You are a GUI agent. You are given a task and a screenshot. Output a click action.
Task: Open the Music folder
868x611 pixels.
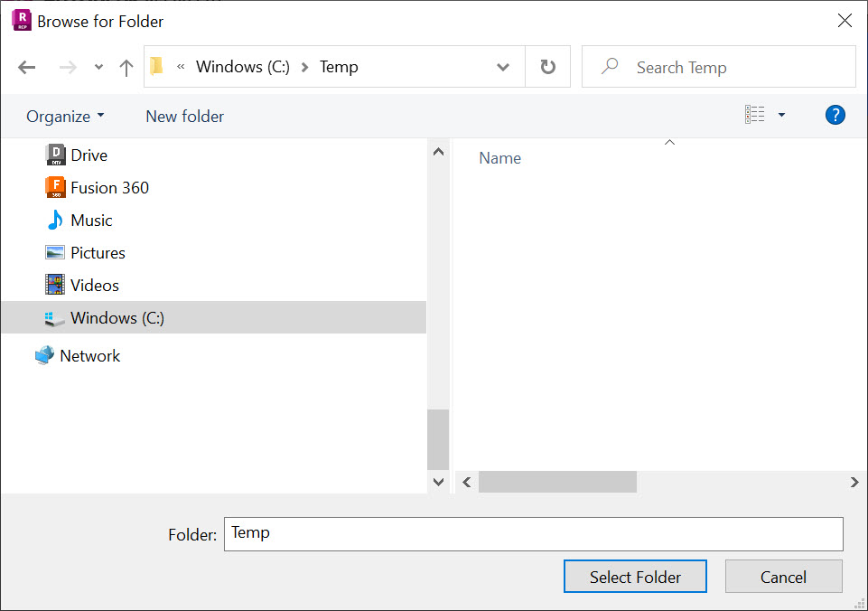tap(91, 220)
